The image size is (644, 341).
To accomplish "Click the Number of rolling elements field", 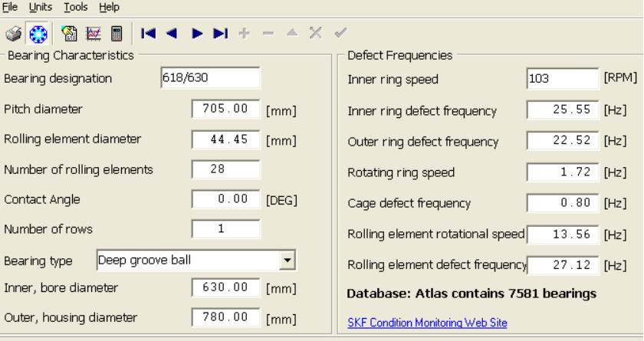I will [225, 169].
